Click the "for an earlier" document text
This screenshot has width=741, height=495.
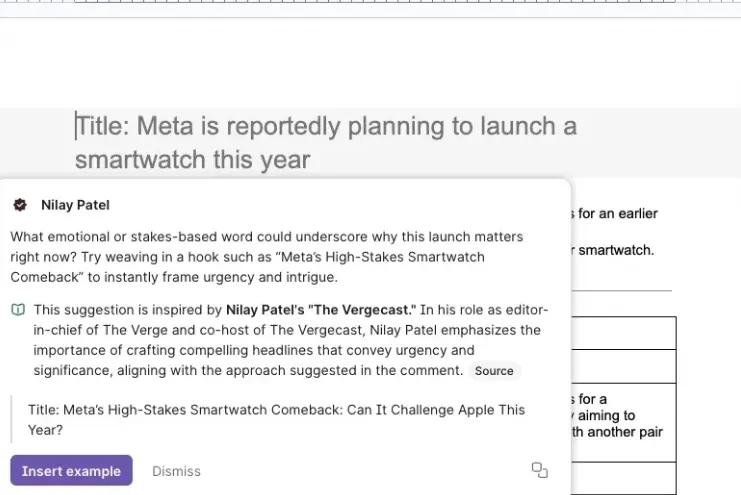[614, 214]
